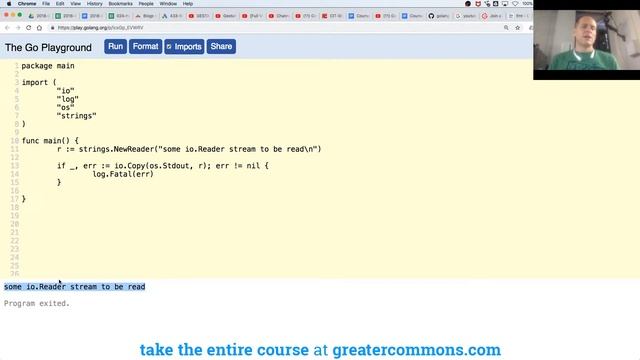Click the red cat-face icon in menu bar
Screen dimensions: 640x360
pos(478,4)
